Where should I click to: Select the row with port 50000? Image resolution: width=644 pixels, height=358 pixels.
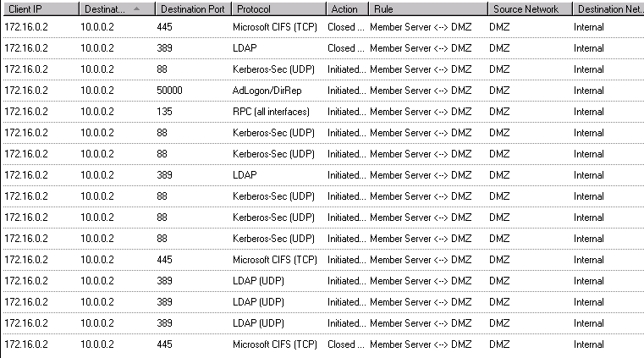(x=169, y=91)
